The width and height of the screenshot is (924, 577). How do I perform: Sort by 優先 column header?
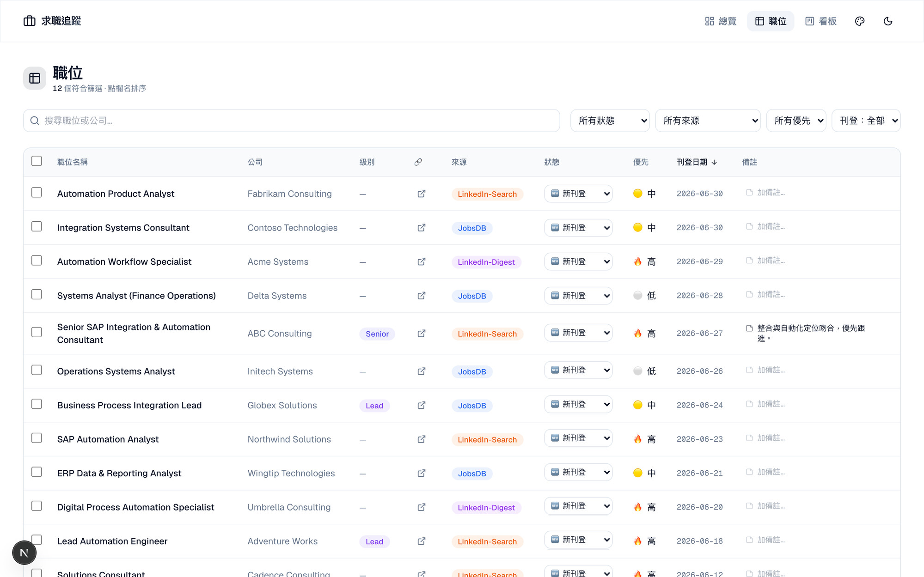click(x=641, y=162)
